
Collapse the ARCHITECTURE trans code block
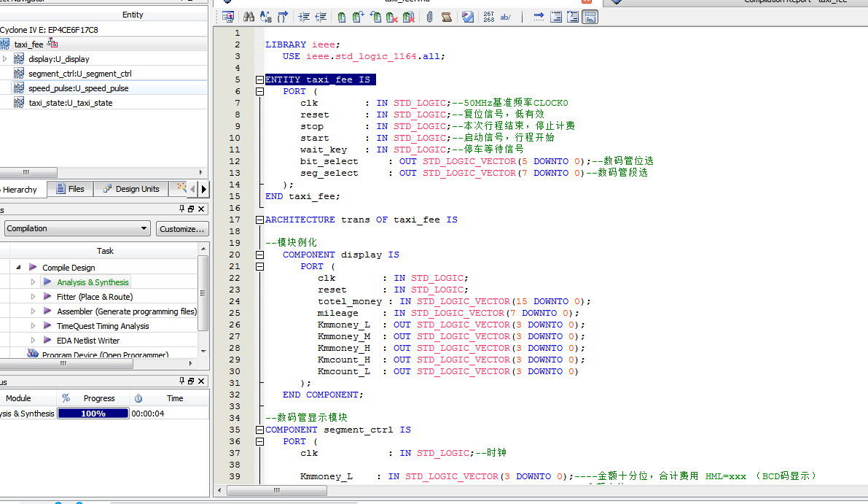(x=259, y=220)
